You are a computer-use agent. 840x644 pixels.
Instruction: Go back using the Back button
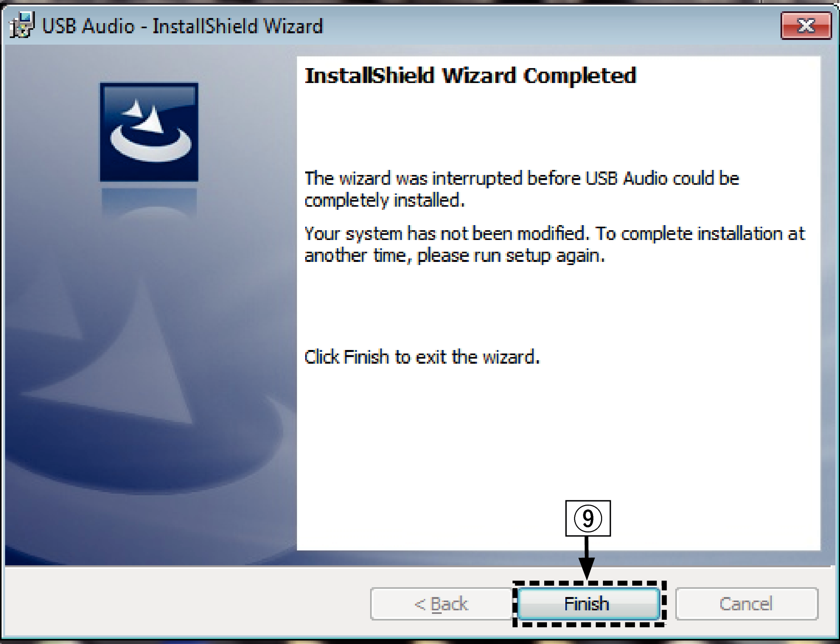(x=441, y=604)
